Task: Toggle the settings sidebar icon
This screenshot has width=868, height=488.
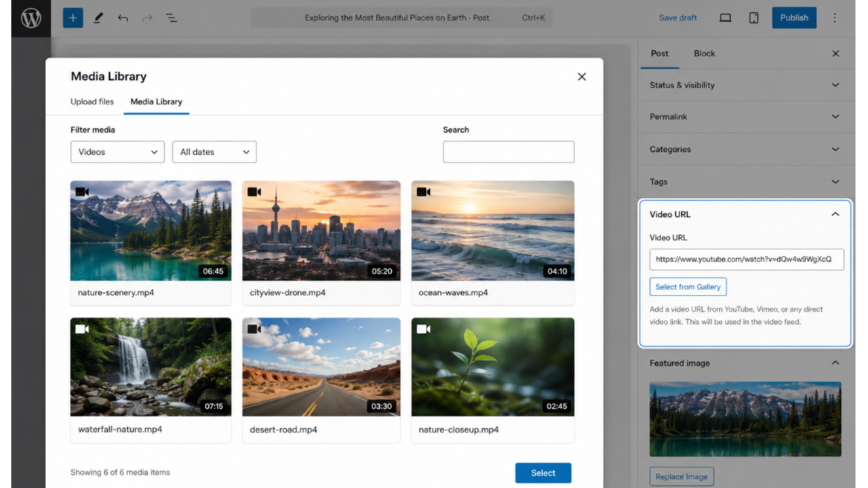Action: click(x=753, y=18)
